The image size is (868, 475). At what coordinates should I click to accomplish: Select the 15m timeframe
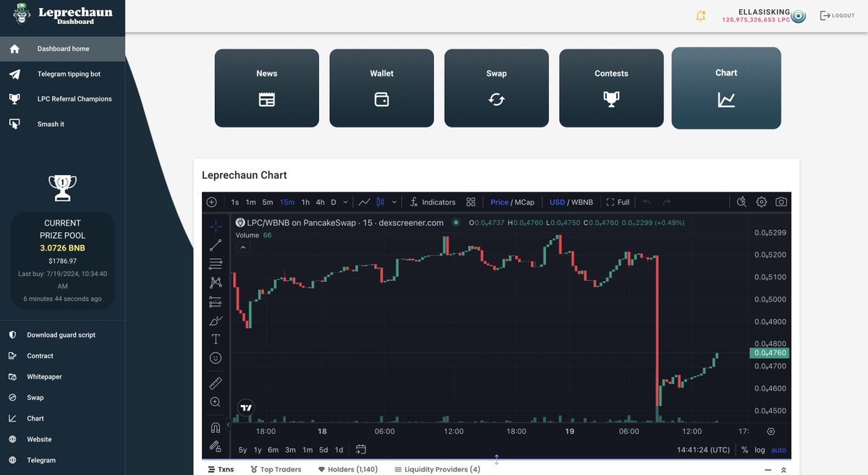(287, 202)
